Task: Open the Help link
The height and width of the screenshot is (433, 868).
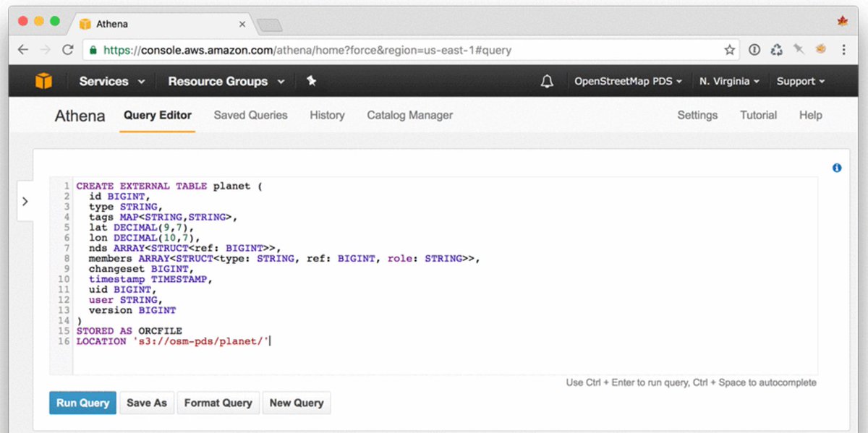Action: click(810, 115)
